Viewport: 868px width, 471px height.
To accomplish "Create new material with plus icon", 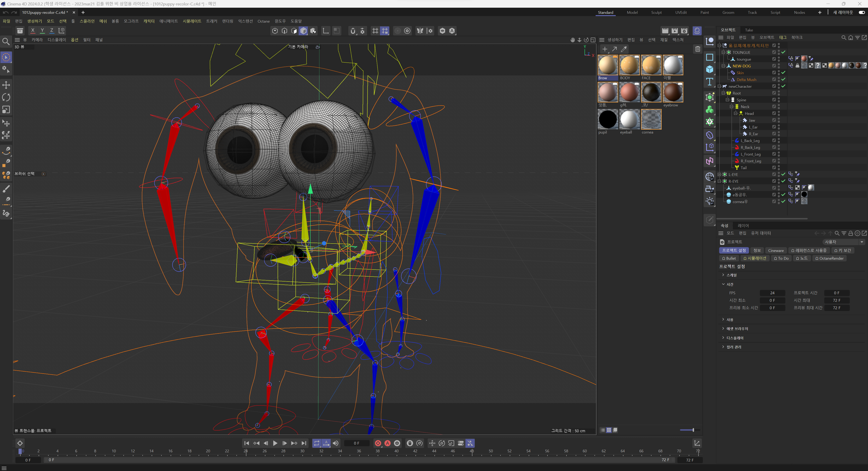I will (605, 49).
